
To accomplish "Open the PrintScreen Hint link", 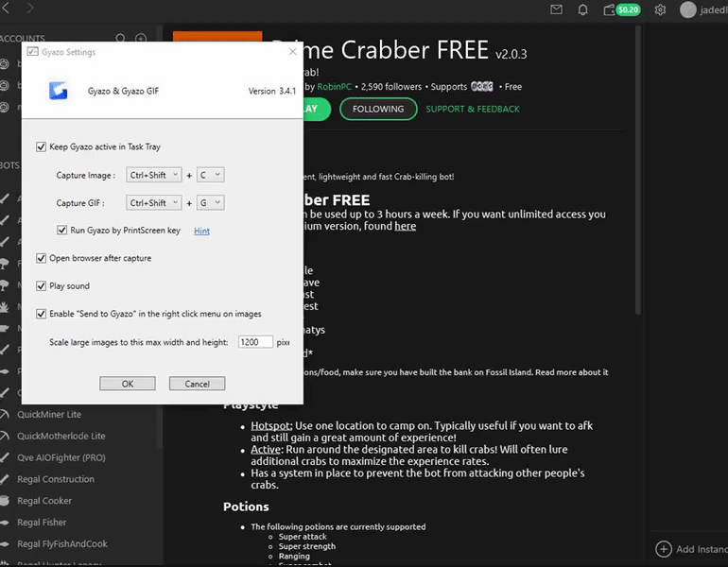I will click(201, 231).
